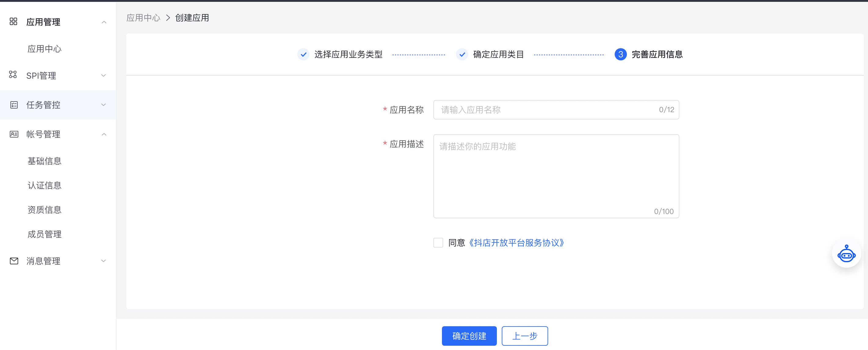
Task: Collapse the 帐号管理 menu chevron
Action: [x=104, y=134]
